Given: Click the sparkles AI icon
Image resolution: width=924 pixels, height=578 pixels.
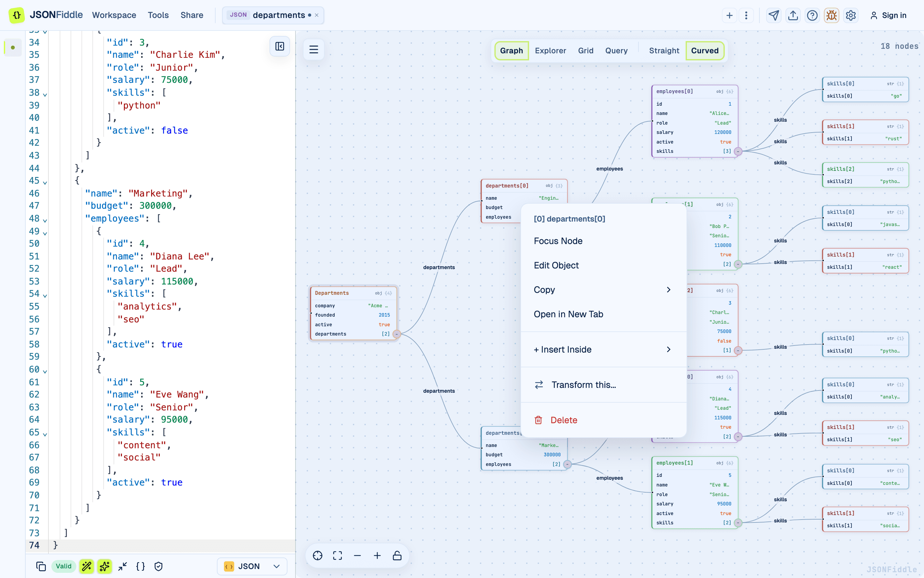Looking at the screenshot, I should point(104,566).
